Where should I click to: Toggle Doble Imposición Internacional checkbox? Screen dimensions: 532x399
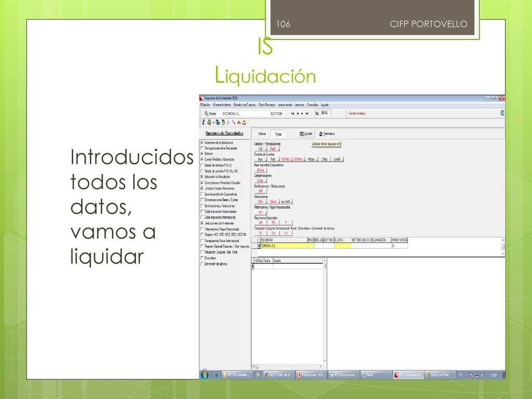202,218
